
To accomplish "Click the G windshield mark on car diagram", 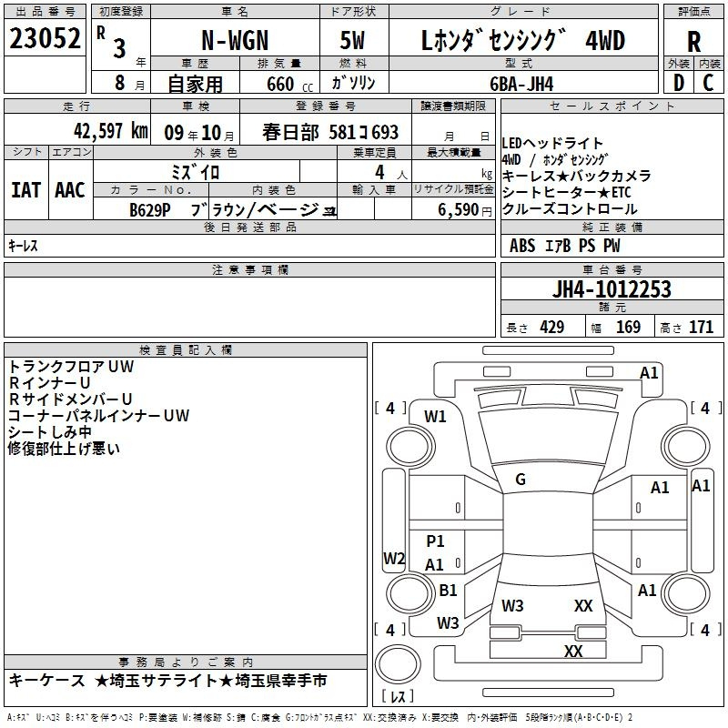I will pos(521,480).
